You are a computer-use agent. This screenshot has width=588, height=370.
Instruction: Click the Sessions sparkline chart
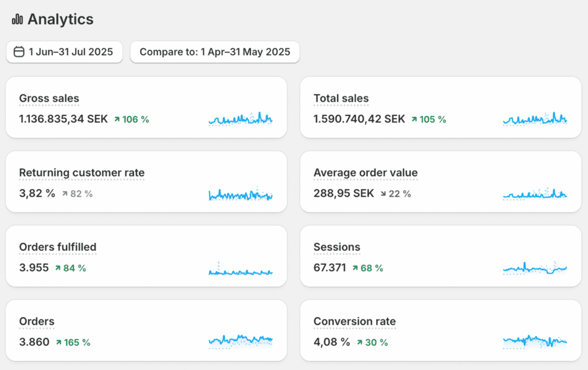535,268
